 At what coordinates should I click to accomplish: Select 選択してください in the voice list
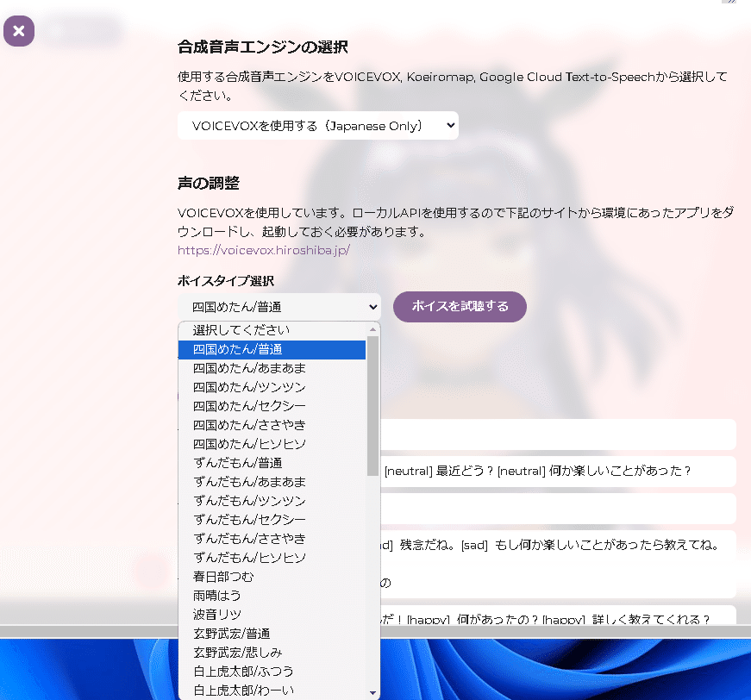point(272,330)
